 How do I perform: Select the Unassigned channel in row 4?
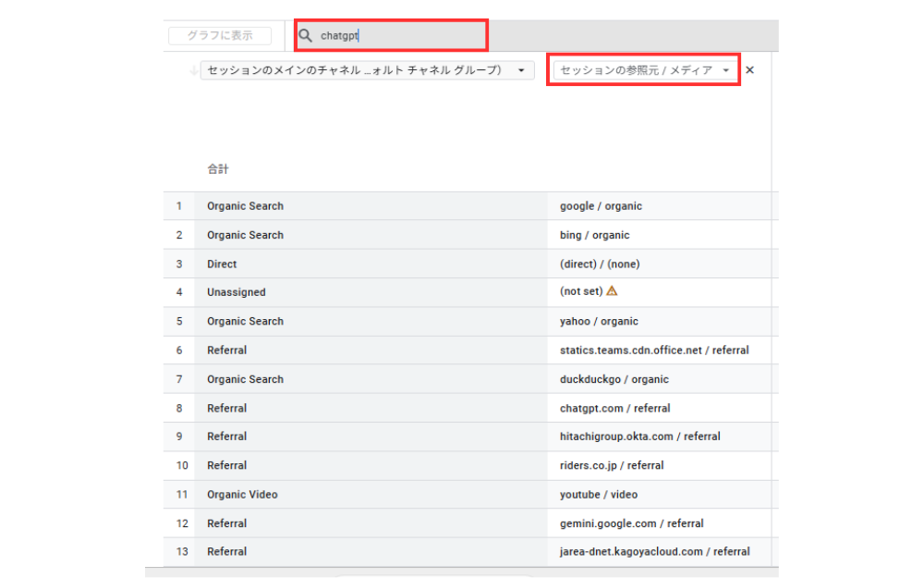pyautogui.click(x=236, y=292)
